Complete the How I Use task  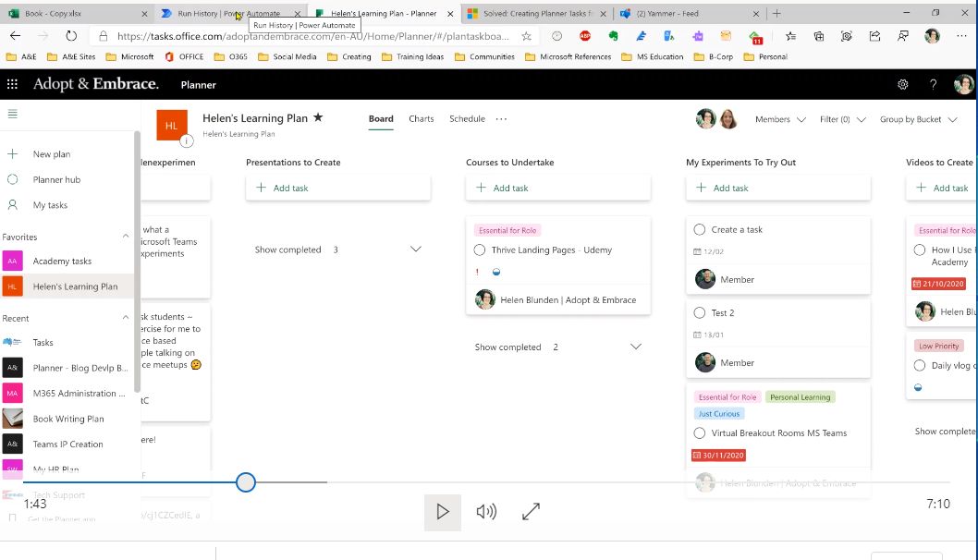920,250
